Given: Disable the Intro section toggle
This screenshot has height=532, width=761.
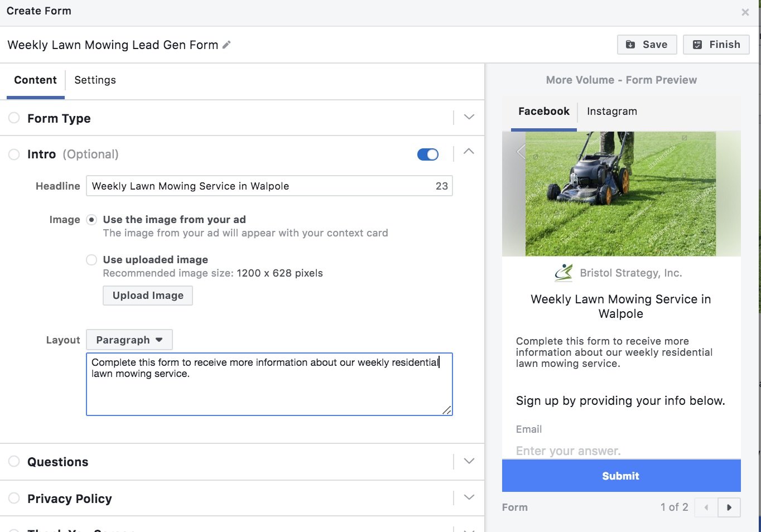Looking at the screenshot, I should tap(427, 154).
